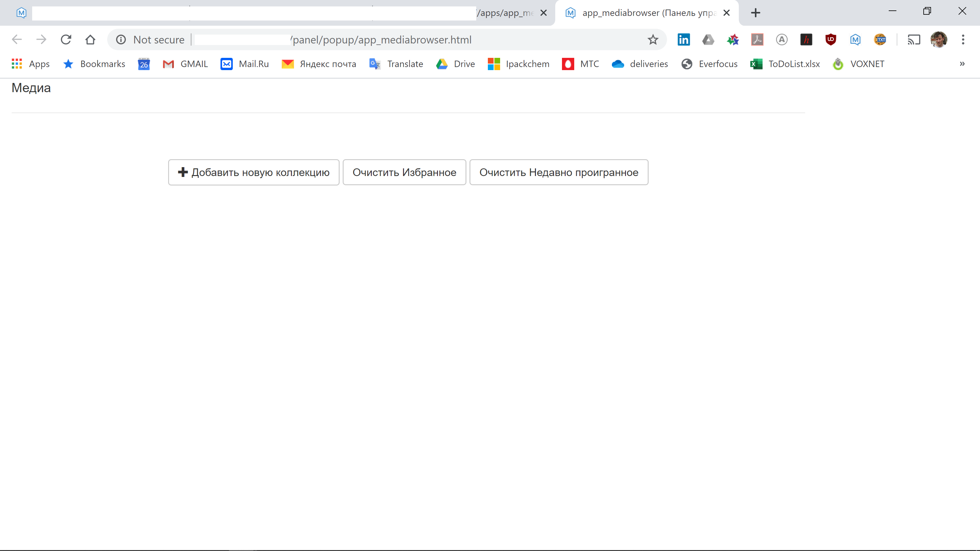Open the МТС bookmark

pyautogui.click(x=580, y=64)
